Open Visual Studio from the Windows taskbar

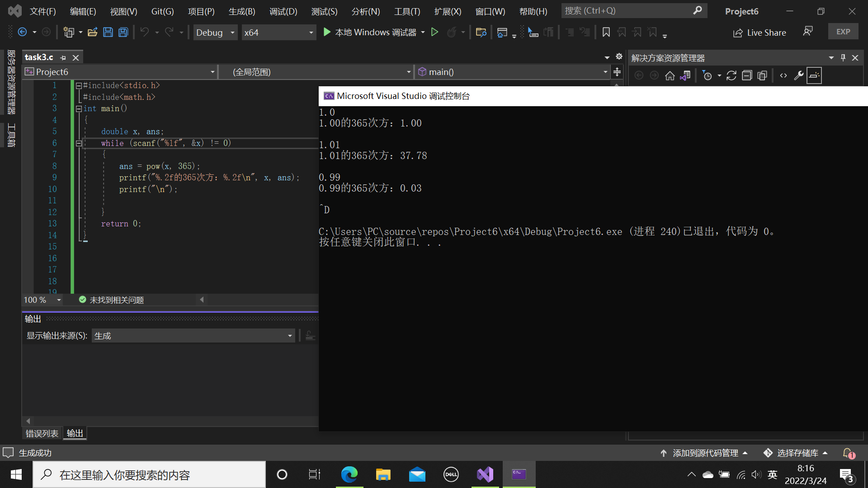[485, 474]
